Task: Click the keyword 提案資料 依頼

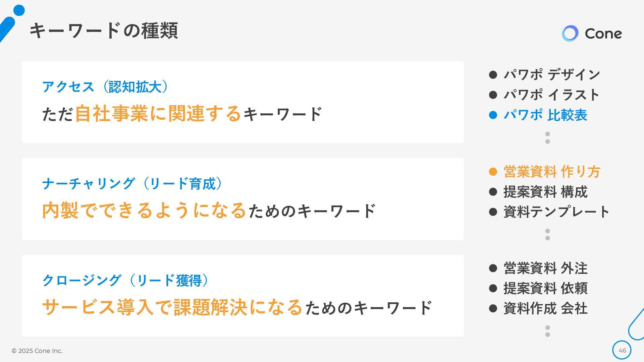Action: coord(545,288)
